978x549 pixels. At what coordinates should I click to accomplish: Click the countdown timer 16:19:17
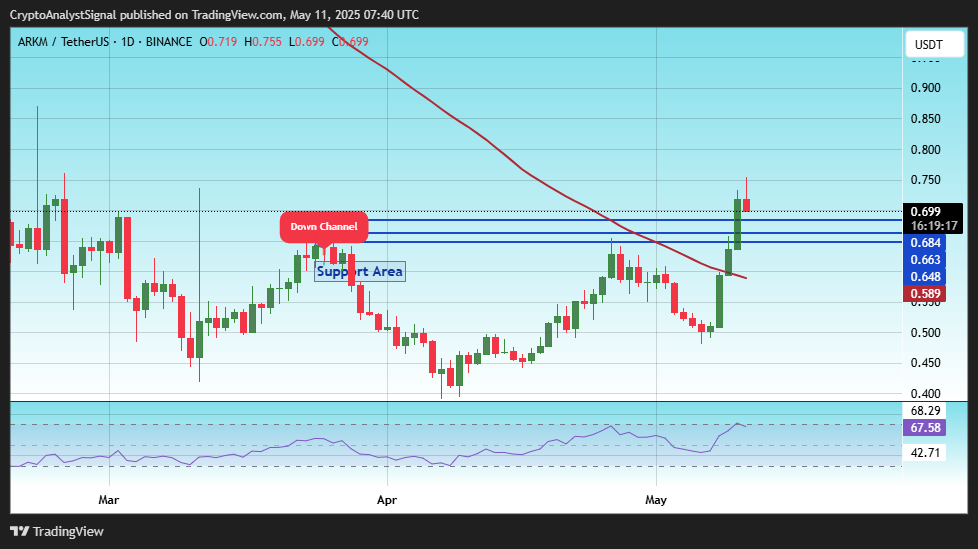click(x=933, y=226)
